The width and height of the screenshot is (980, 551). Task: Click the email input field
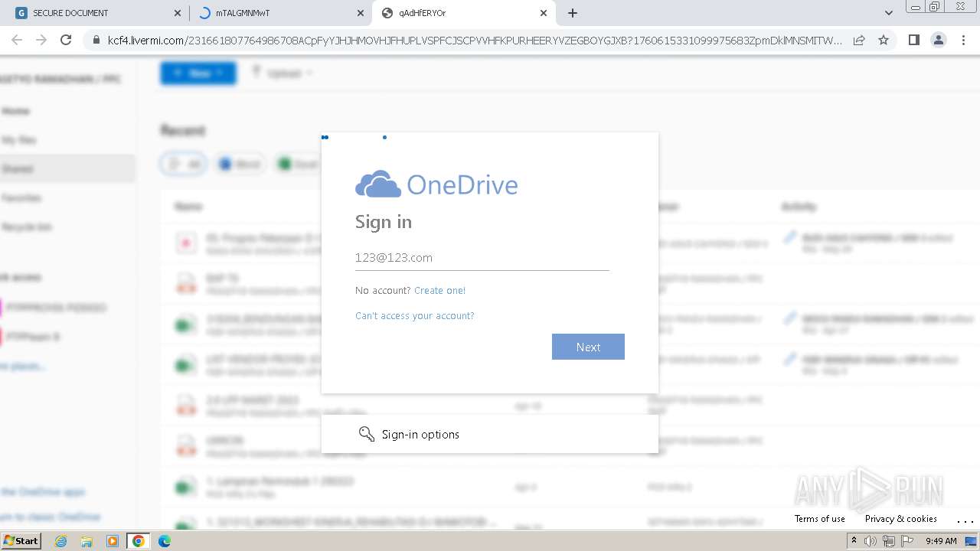tap(482, 258)
